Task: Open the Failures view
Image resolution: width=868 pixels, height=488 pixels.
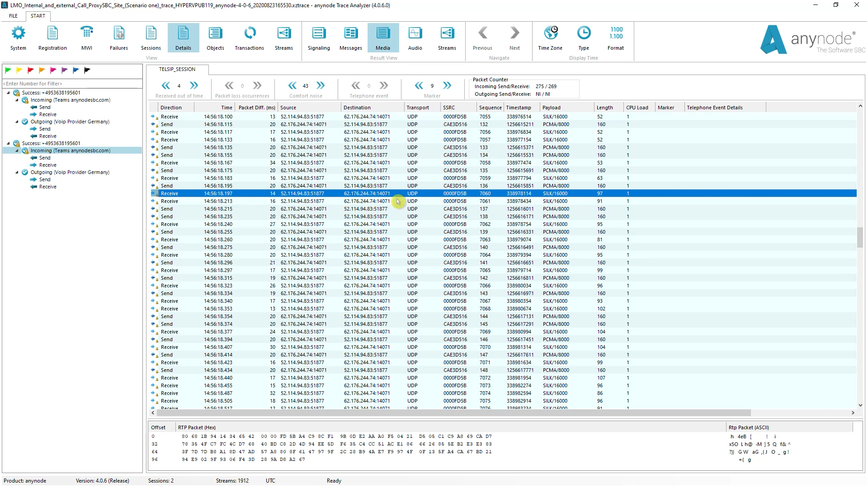Action: coord(119,38)
